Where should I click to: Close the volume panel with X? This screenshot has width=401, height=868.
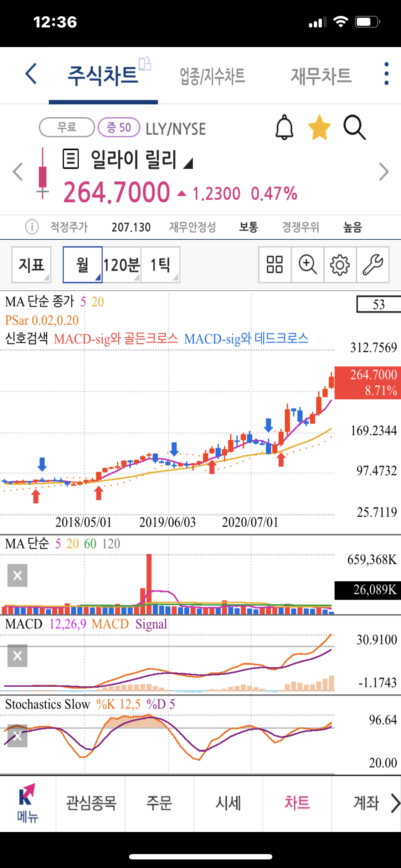(17, 575)
